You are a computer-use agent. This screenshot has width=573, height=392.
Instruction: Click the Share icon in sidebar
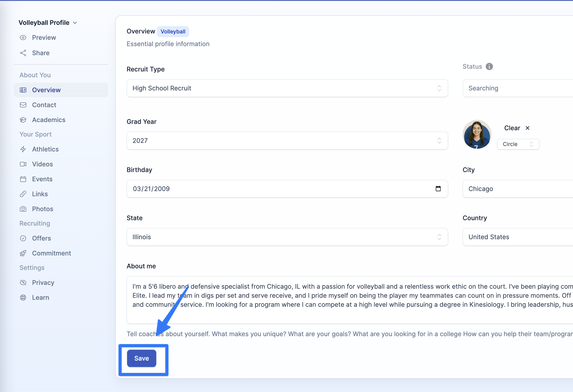pos(23,53)
